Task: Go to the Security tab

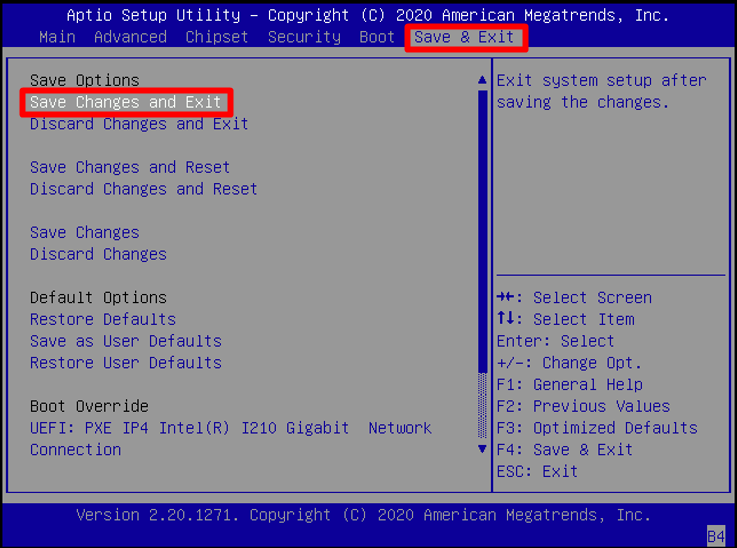Action: pyautogui.click(x=304, y=37)
